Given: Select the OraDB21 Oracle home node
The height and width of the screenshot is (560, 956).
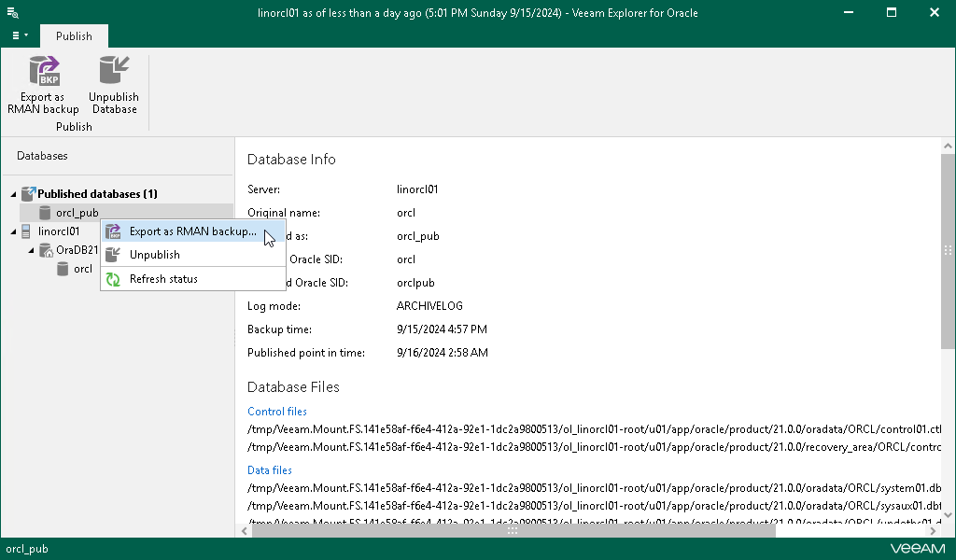Looking at the screenshot, I should [77, 250].
